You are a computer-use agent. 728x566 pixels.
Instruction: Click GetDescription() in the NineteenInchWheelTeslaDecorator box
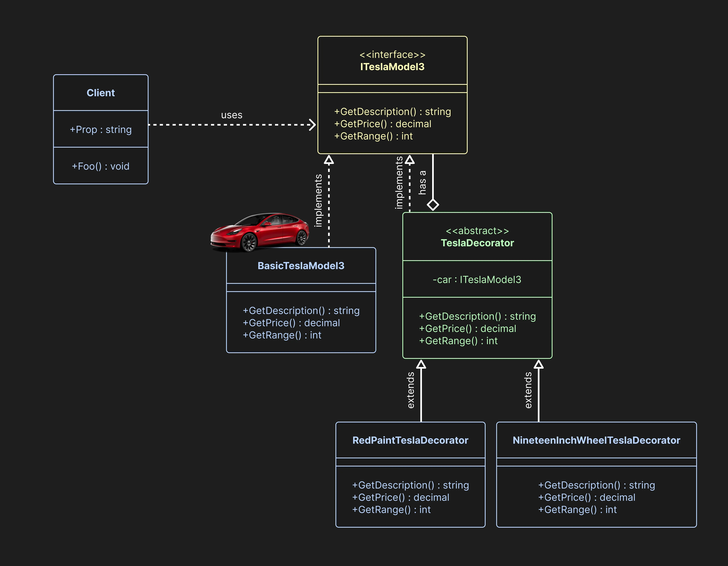click(x=596, y=485)
